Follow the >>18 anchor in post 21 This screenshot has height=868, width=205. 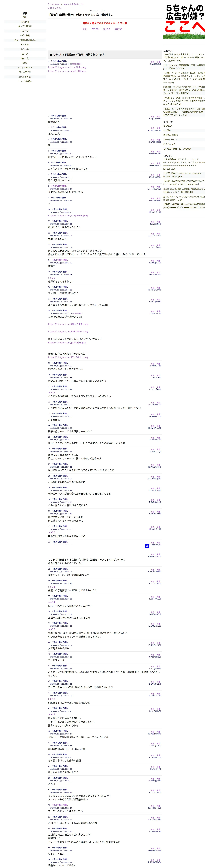point(51,393)
